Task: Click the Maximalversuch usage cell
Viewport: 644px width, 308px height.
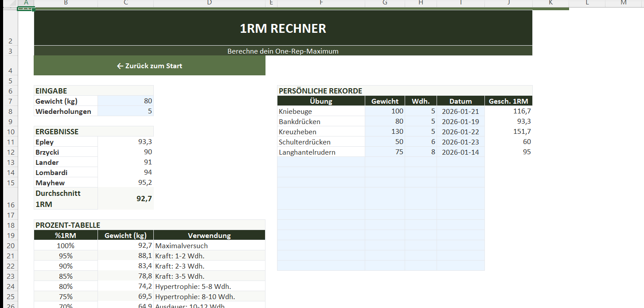Action: [x=209, y=246]
